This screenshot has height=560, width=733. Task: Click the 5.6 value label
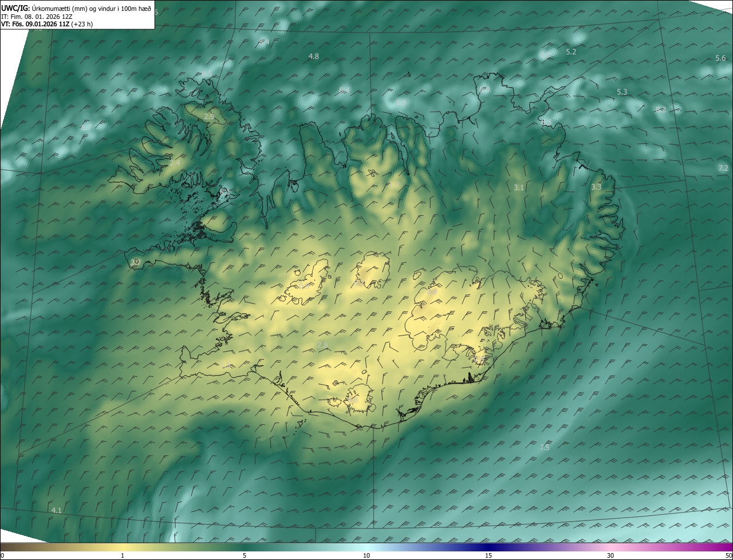point(720,58)
